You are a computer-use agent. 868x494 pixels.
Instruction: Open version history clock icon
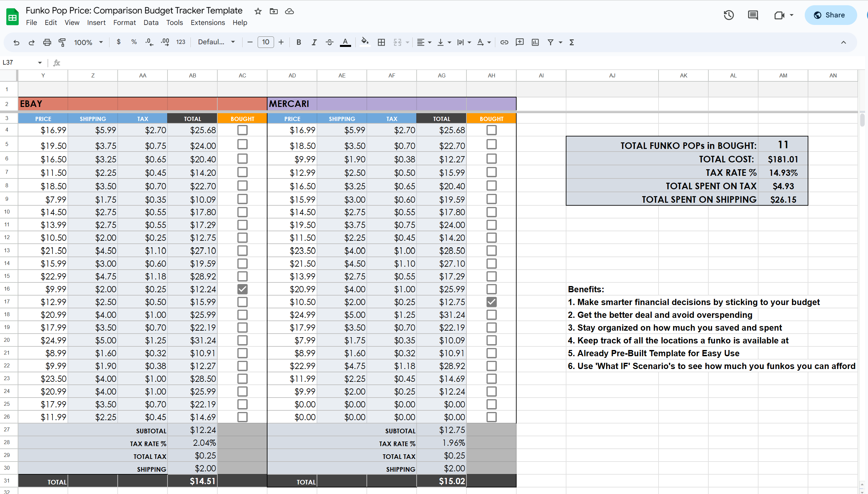(728, 15)
